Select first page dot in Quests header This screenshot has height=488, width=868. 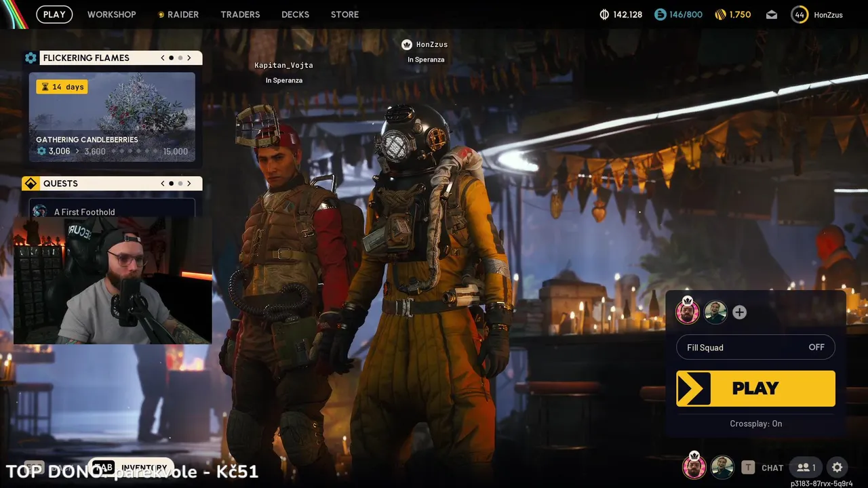tap(171, 184)
